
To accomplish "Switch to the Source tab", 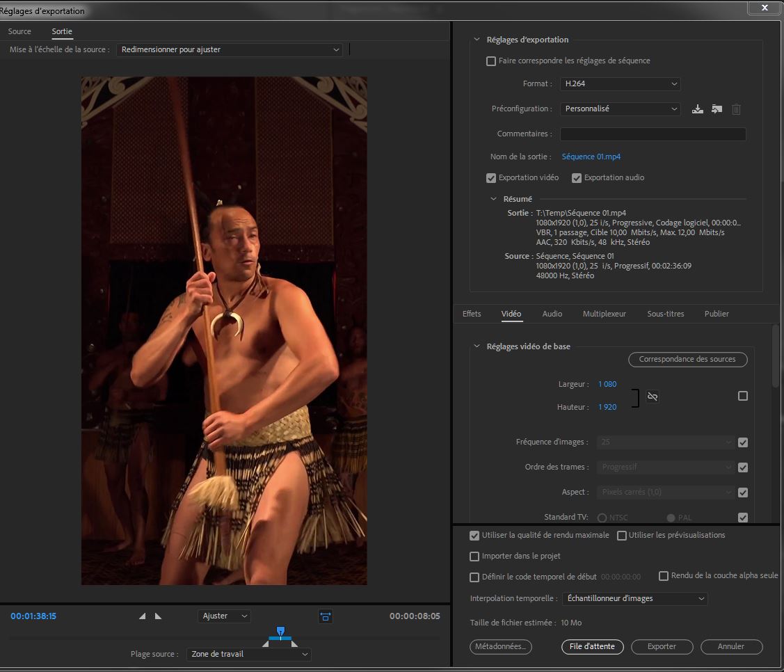I will click(x=19, y=31).
